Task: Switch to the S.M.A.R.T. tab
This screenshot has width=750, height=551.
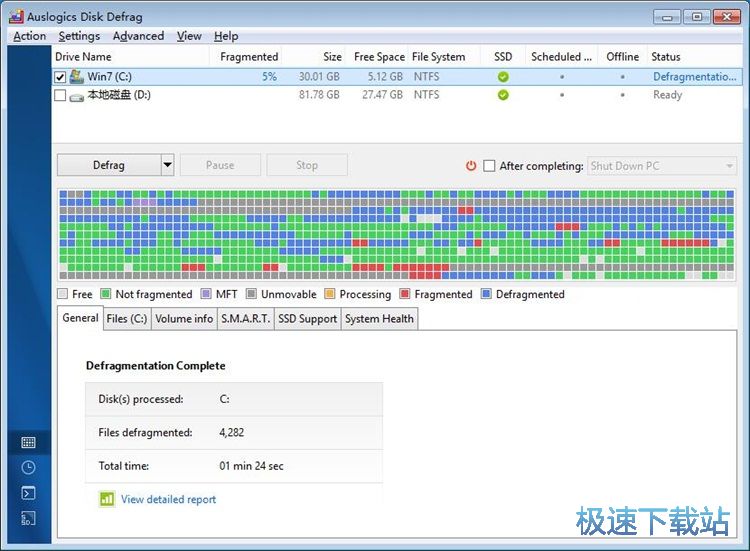Action: coord(245,319)
